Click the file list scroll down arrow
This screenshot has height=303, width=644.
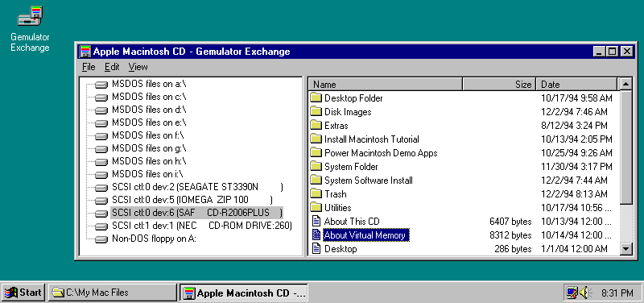click(x=626, y=248)
